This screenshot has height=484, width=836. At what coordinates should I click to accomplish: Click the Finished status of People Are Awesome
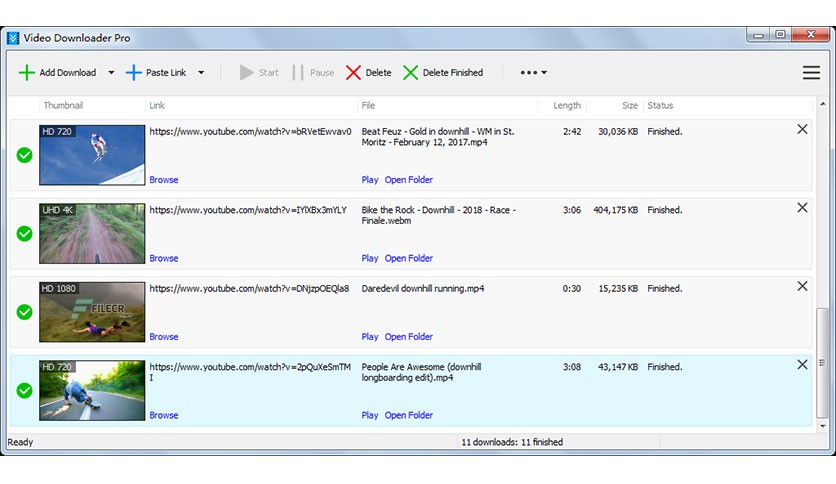pyautogui.click(x=664, y=367)
